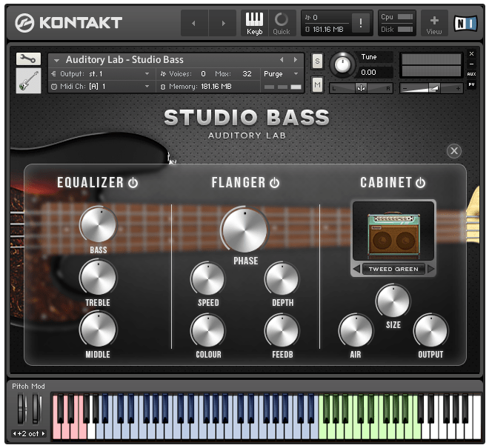Click the Max voices value 32
489x448 pixels.
pyautogui.click(x=247, y=74)
